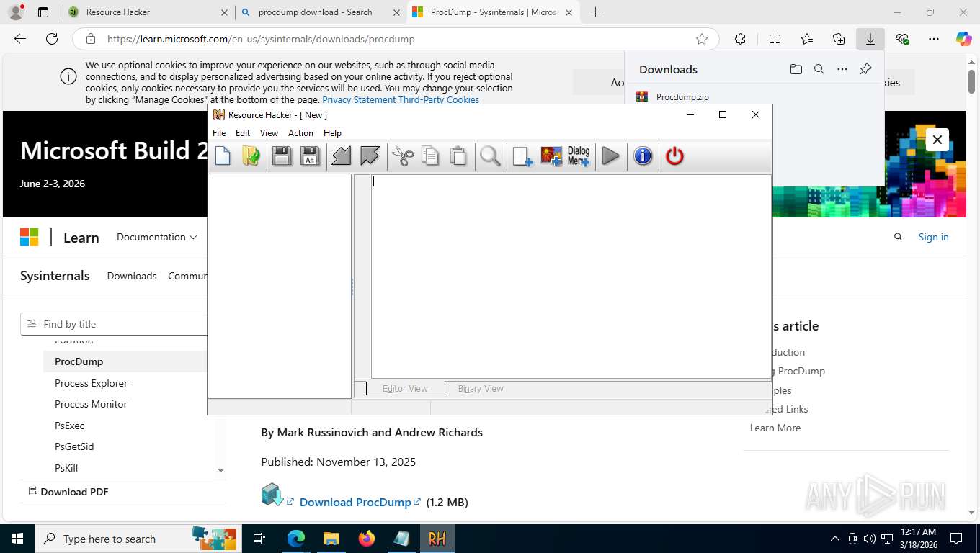Refresh the current web page
The height and width of the screenshot is (553, 980).
[52, 39]
